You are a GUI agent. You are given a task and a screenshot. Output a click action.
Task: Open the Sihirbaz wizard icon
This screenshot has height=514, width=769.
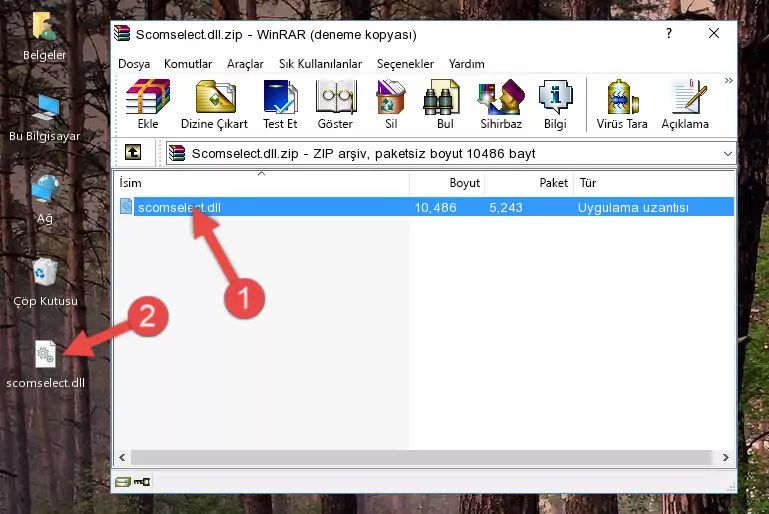tap(501, 97)
